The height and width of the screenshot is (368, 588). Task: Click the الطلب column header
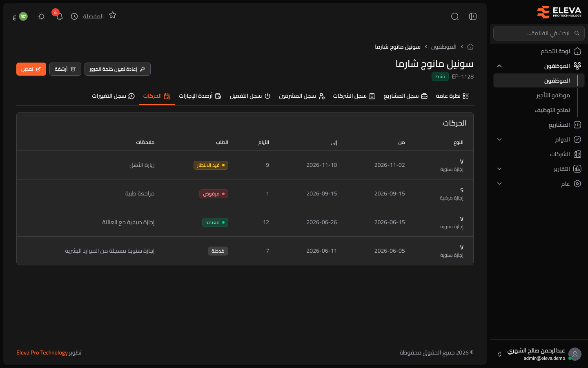pyautogui.click(x=222, y=142)
